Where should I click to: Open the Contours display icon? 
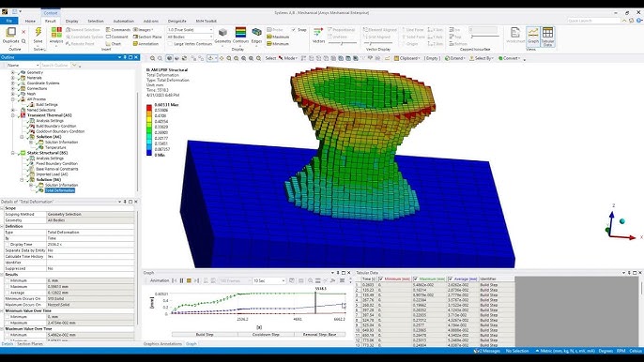pos(240,33)
